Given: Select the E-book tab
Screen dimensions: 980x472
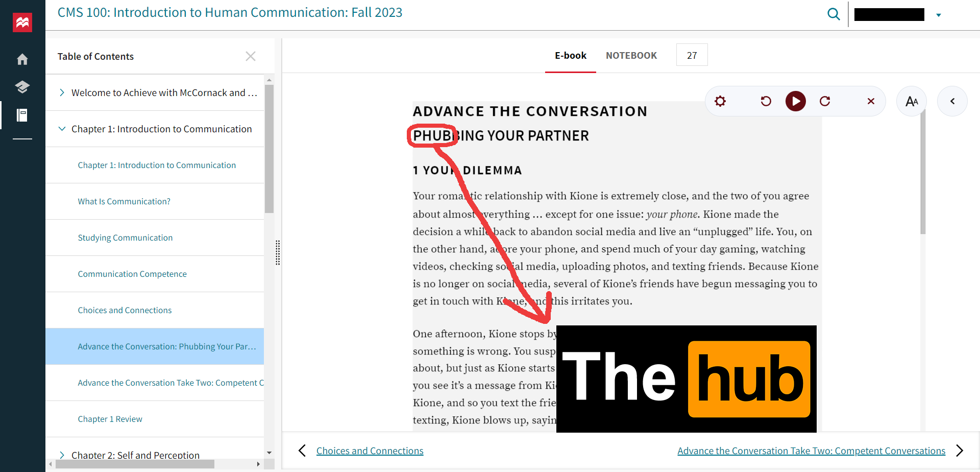Looking at the screenshot, I should point(571,56).
